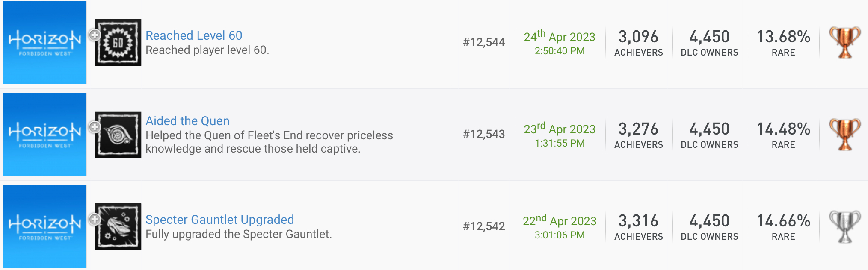Click the 14.66% rare statistic

(783, 221)
